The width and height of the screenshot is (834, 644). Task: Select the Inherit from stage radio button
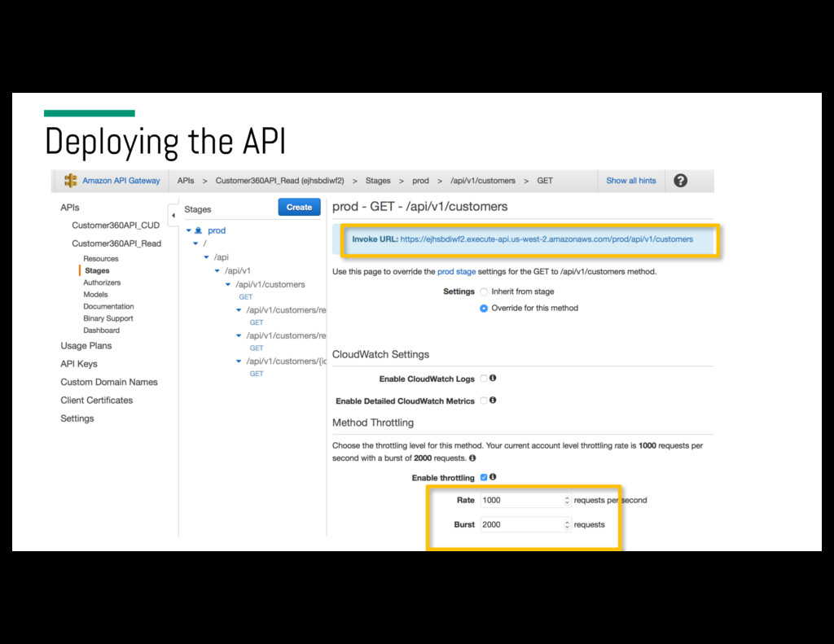point(484,292)
